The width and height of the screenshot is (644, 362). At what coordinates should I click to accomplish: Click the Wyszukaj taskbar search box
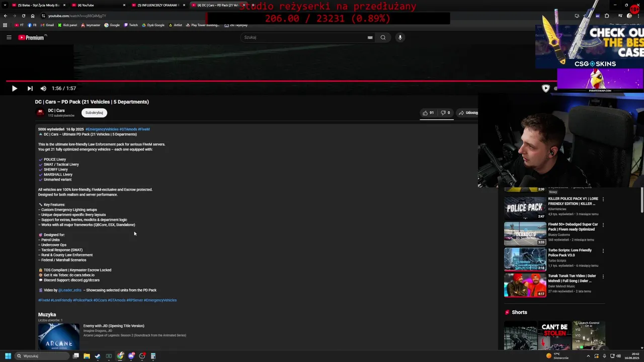point(42,356)
